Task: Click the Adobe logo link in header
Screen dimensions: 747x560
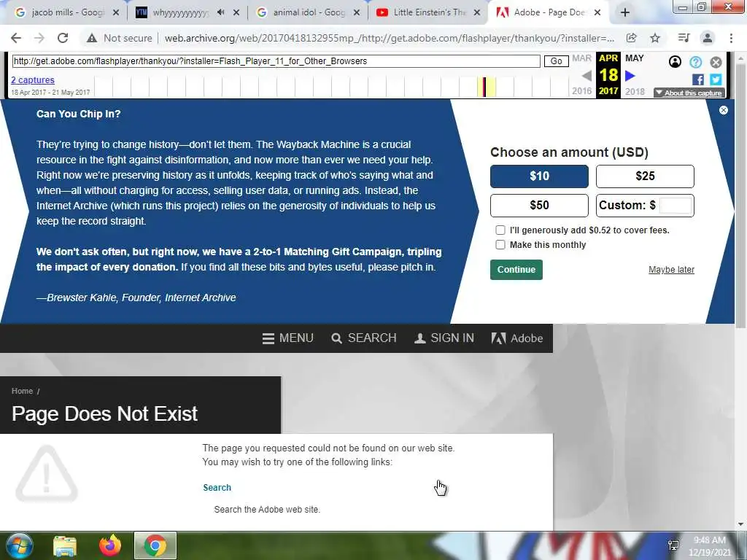Action: pos(517,338)
